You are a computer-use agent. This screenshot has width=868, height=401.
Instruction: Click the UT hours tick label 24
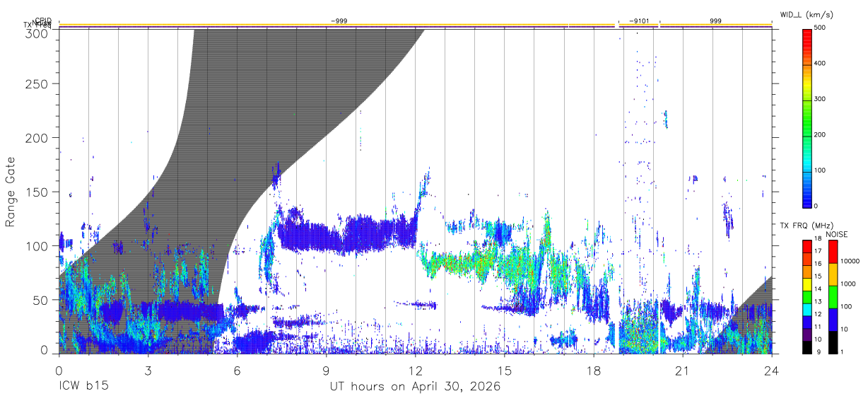[772, 371]
